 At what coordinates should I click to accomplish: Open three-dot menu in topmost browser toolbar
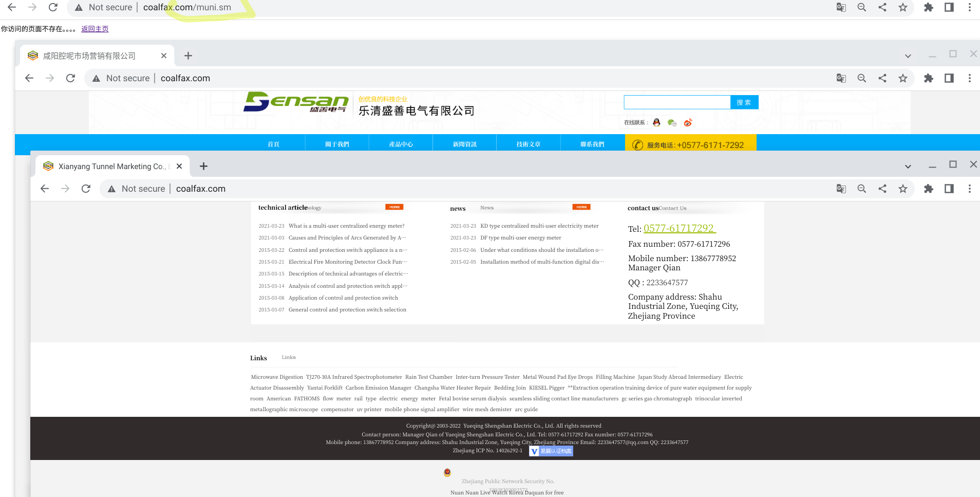click(970, 7)
